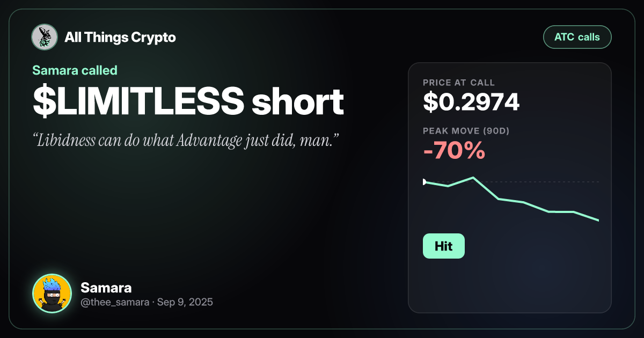Click the peak point of chart line

(x=473, y=178)
